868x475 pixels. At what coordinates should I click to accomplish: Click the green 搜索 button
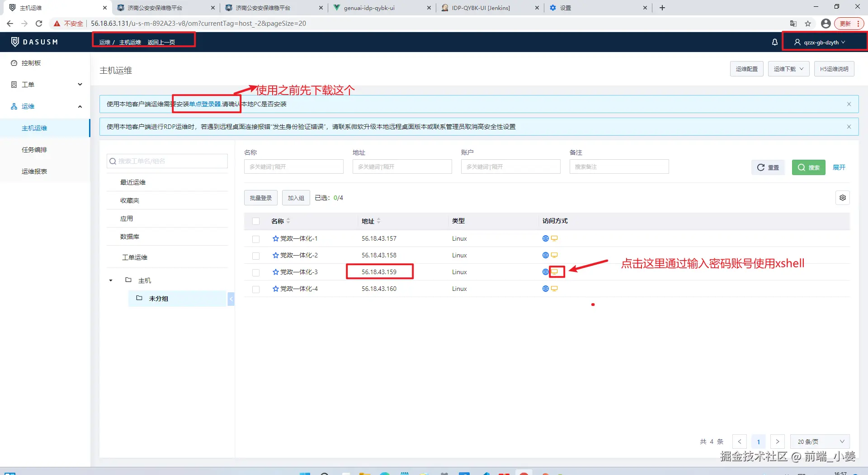pos(809,167)
